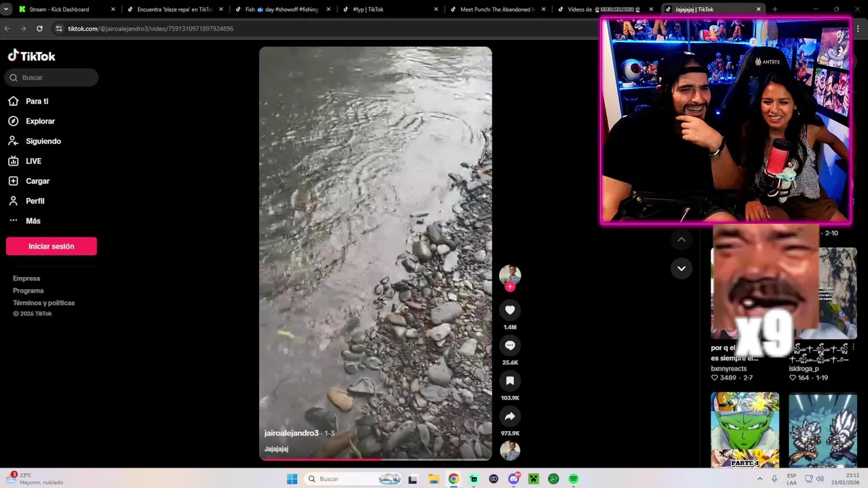The image size is (868, 488).
Task: Expand the Más menu in sidebar
Action: click(33, 221)
